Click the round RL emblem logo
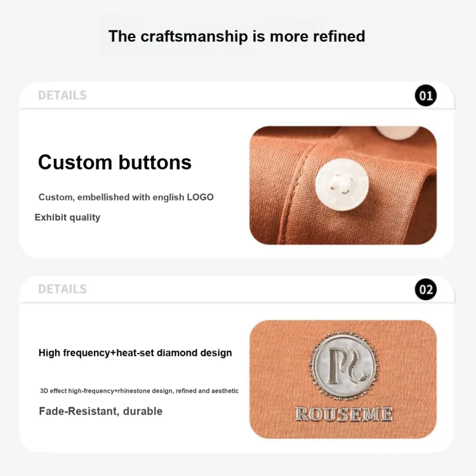Image resolution: width=476 pixels, height=476 pixels. [343, 365]
